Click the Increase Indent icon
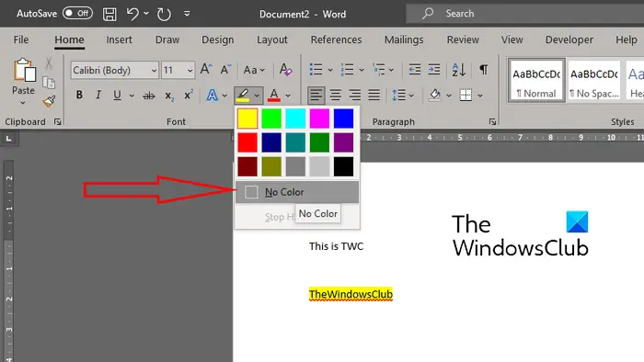Viewport: 644px width, 362px height. [x=434, y=69]
